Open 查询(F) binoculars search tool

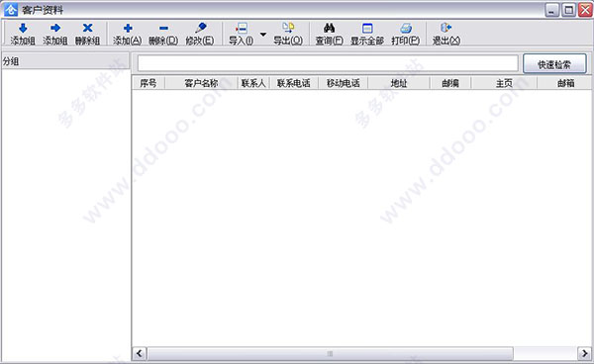(x=330, y=28)
